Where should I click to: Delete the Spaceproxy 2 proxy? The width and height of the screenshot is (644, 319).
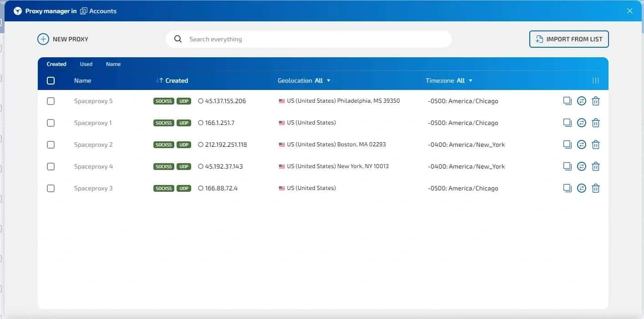tap(595, 145)
